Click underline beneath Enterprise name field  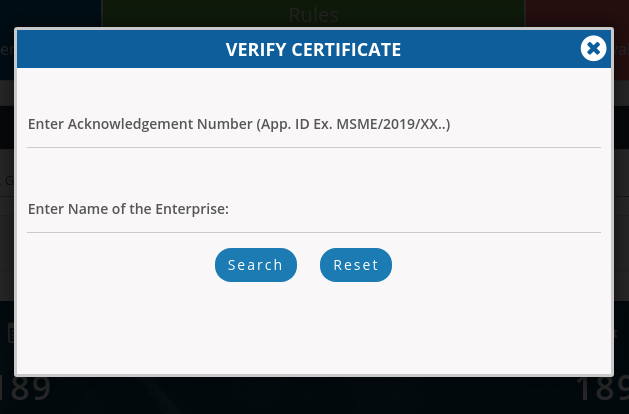tap(313, 232)
